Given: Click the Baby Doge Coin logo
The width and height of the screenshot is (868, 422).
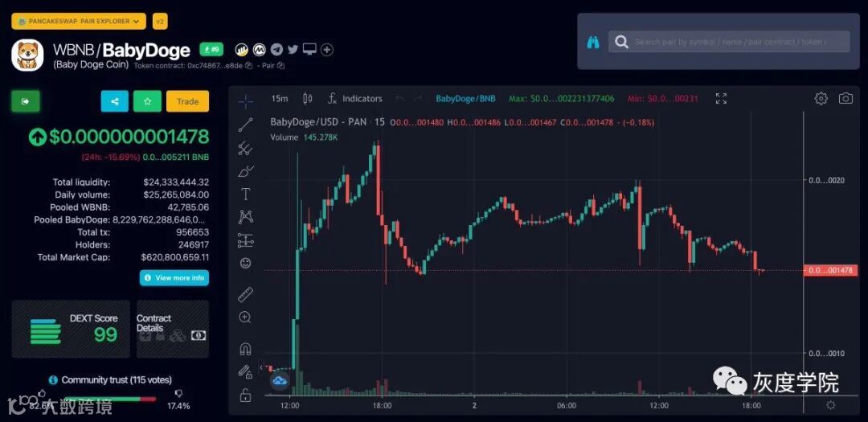Looking at the screenshot, I should click(27, 55).
